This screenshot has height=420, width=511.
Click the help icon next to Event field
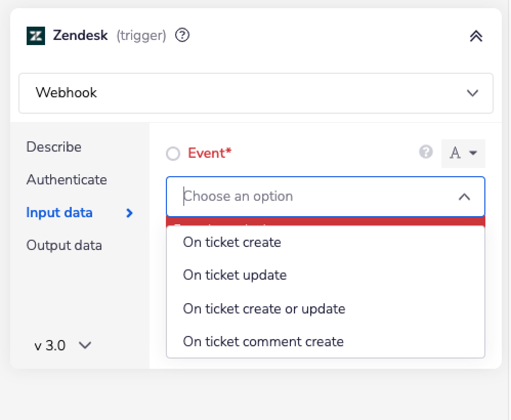[x=425, y=153]
